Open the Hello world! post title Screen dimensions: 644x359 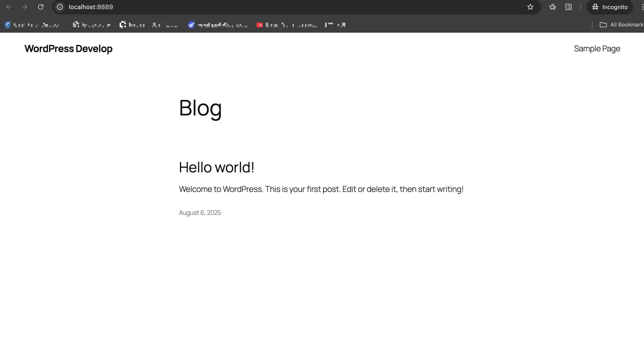coord(217,167)
